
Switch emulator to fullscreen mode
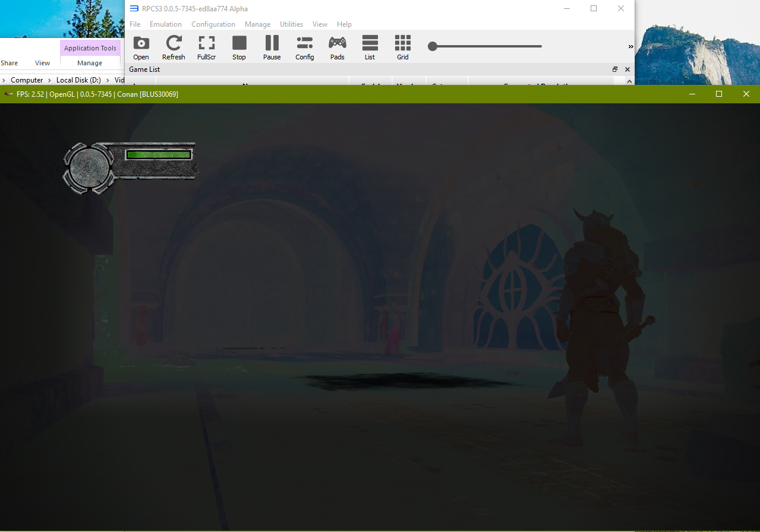[206, 47]
